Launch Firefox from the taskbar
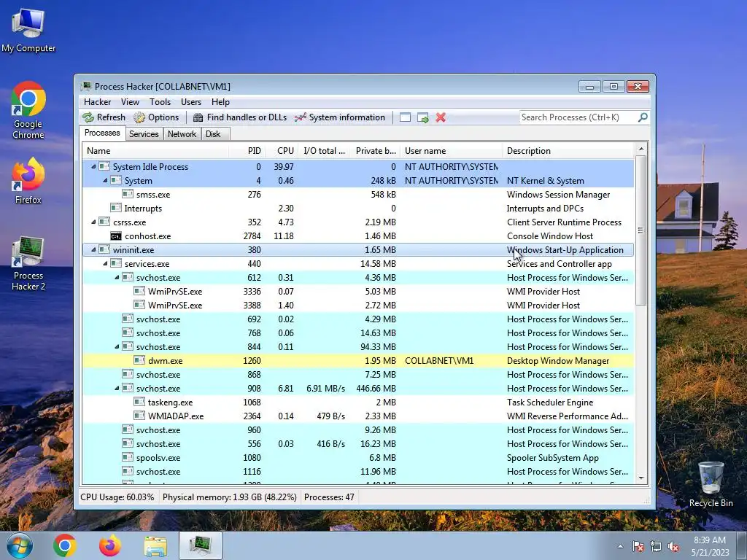Image resolution: width=747 pixels, height=560 pixels. tap(110, 545)
